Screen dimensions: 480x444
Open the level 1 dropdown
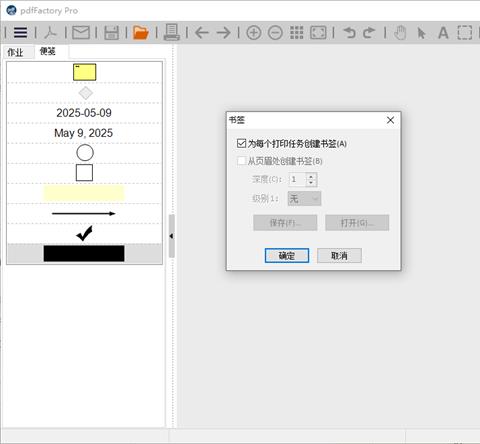(x=304, y=199)
